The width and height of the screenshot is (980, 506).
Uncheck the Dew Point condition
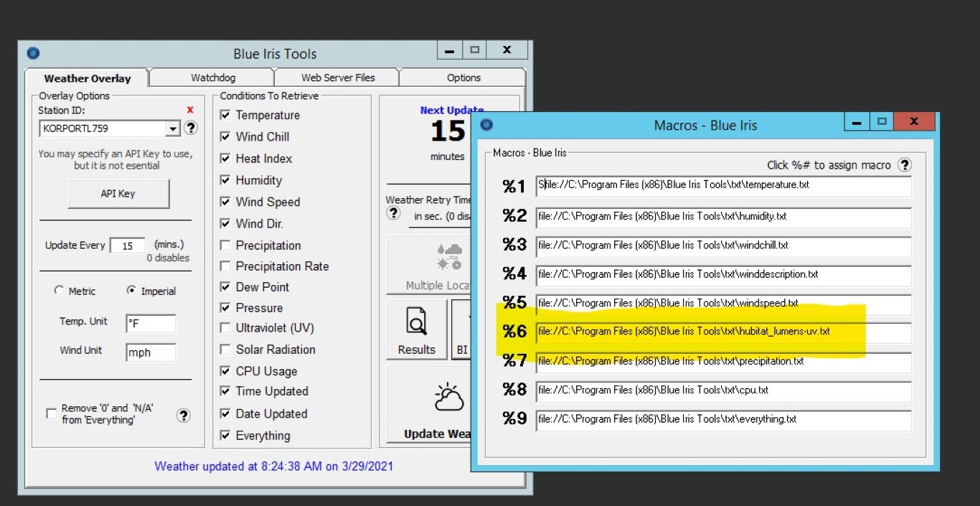click(225, 287)
